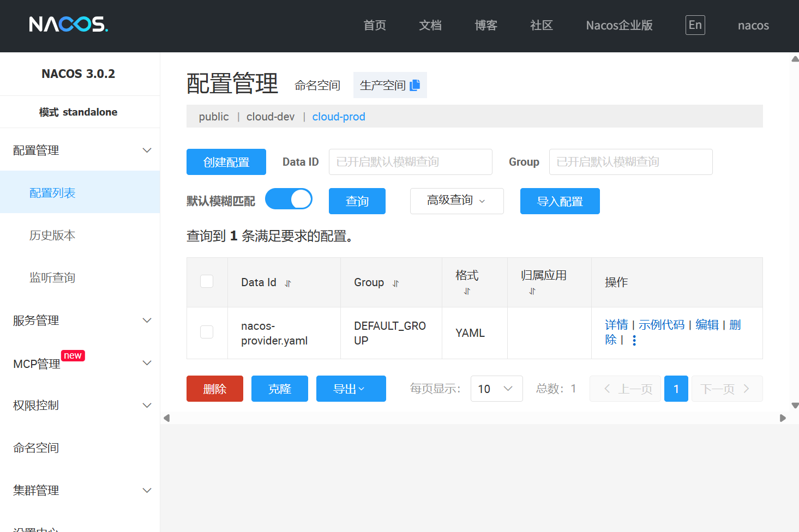Click the NACOS logo

click(x=68, y=25)
